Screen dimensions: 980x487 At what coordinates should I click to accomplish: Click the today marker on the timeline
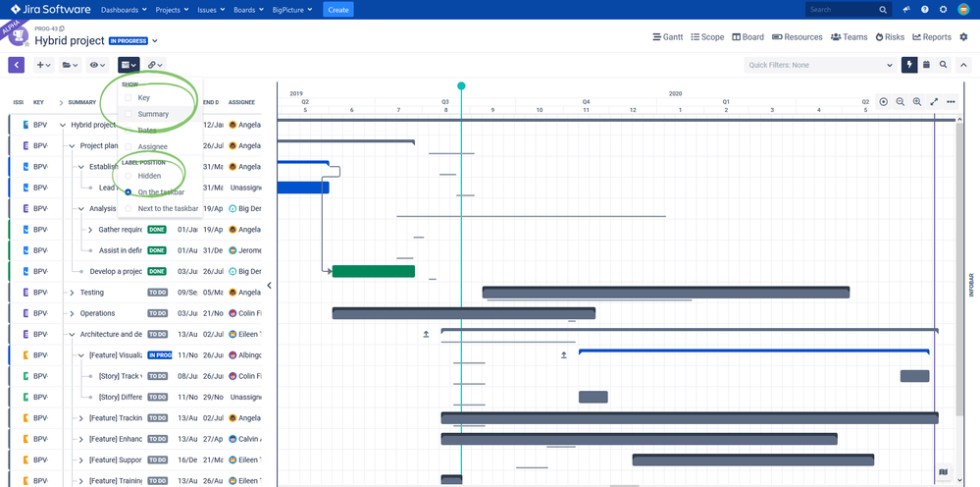click(461, 85)
